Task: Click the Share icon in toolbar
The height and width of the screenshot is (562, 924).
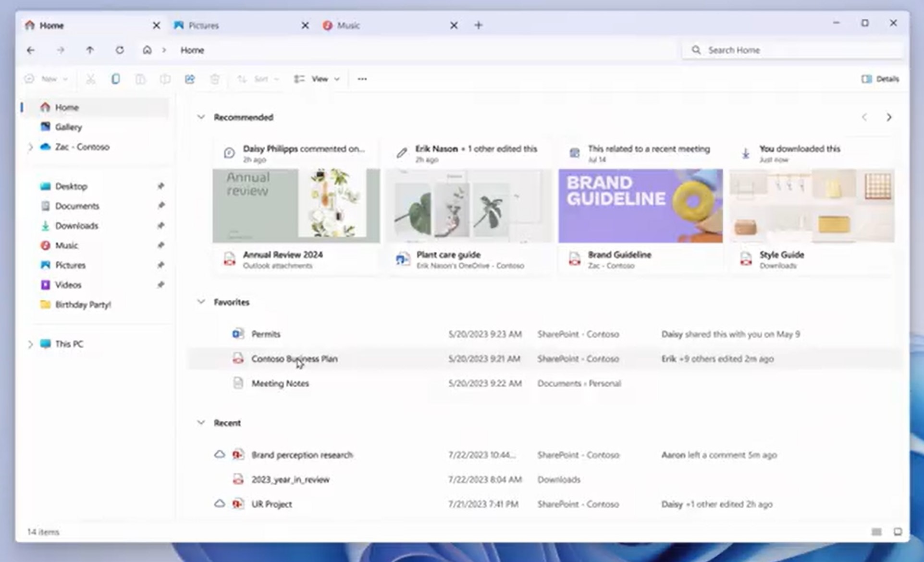Action: pos(190,79)
